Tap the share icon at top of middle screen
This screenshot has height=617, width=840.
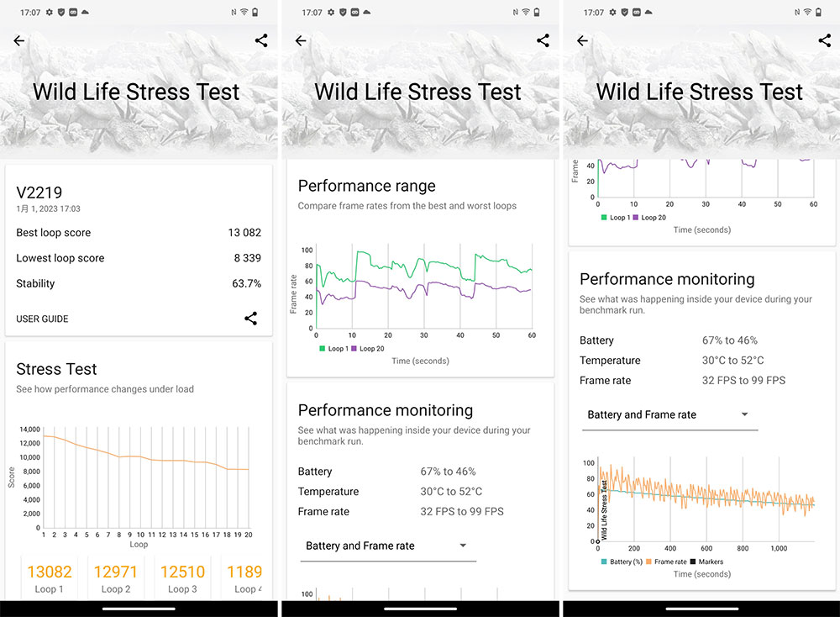coord(543,40)
